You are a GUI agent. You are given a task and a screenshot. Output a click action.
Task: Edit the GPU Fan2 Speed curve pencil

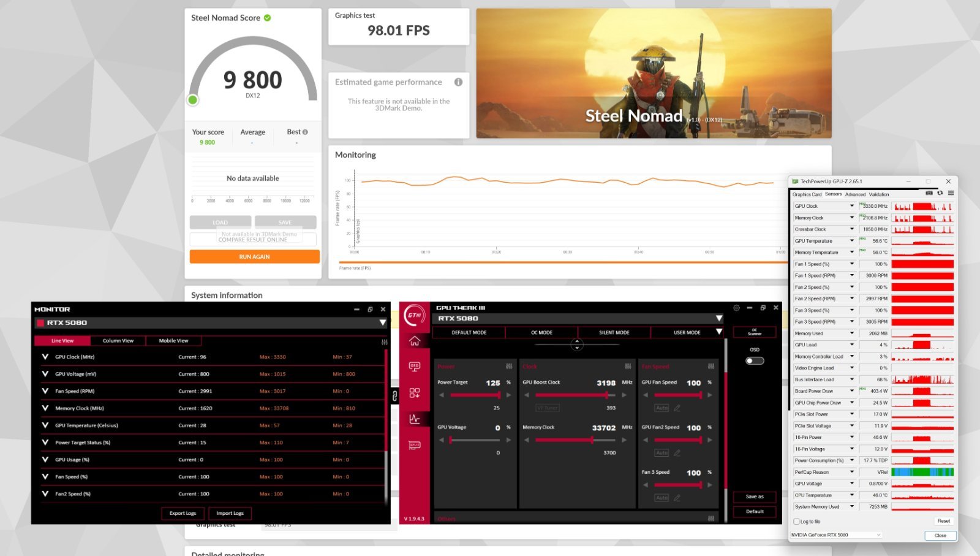pyautogui.click(x=677, y=453)
